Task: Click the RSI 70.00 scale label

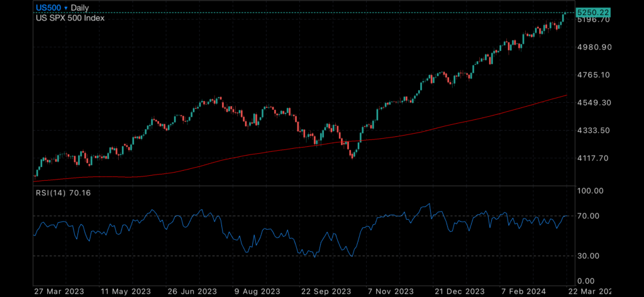Action: (x=589, y=216)
